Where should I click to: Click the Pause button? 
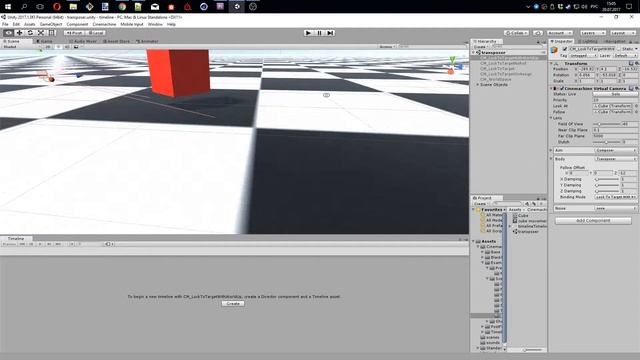pos(320,33)
